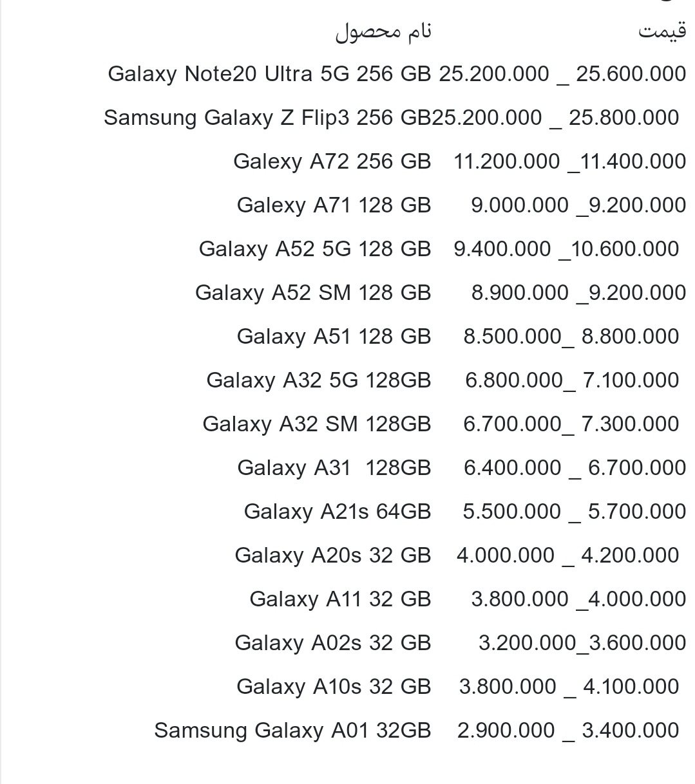Click Samsung Galaxy Z Flip3 256 GB name

click(x=267, y=118)
